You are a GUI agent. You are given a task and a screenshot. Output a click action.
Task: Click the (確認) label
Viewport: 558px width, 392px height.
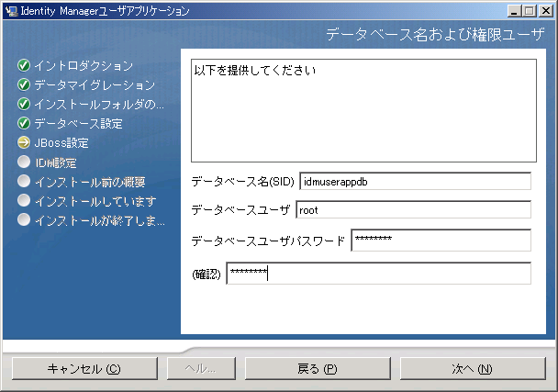tap(206, 274)
